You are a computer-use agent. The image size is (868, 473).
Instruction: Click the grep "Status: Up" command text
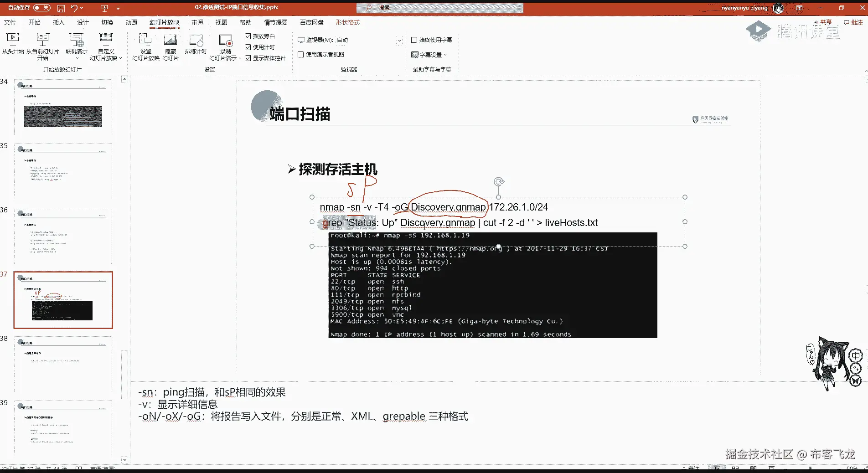460,223
